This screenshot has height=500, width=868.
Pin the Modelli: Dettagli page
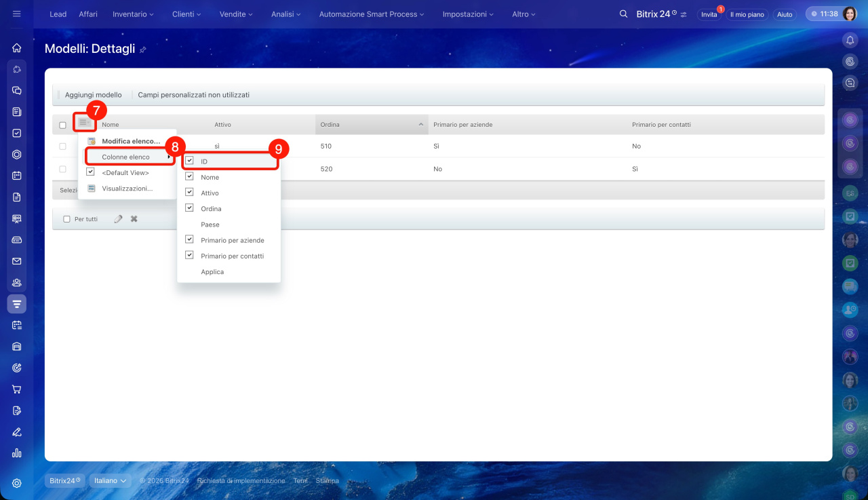(143, 50)
